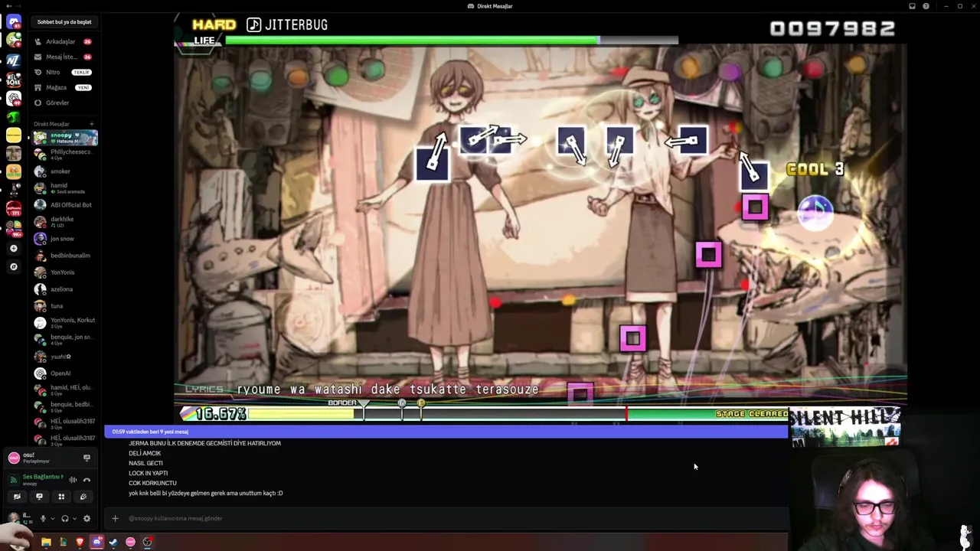Create new DM with plus icon
Image resolution: width=980 pixels, height=551 pixels.
[91, 124]
